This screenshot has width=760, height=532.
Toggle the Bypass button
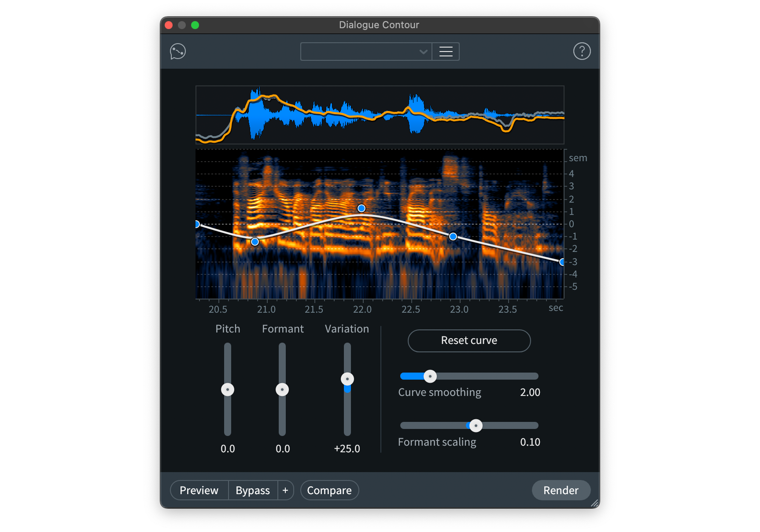click(x=253, y=490)
